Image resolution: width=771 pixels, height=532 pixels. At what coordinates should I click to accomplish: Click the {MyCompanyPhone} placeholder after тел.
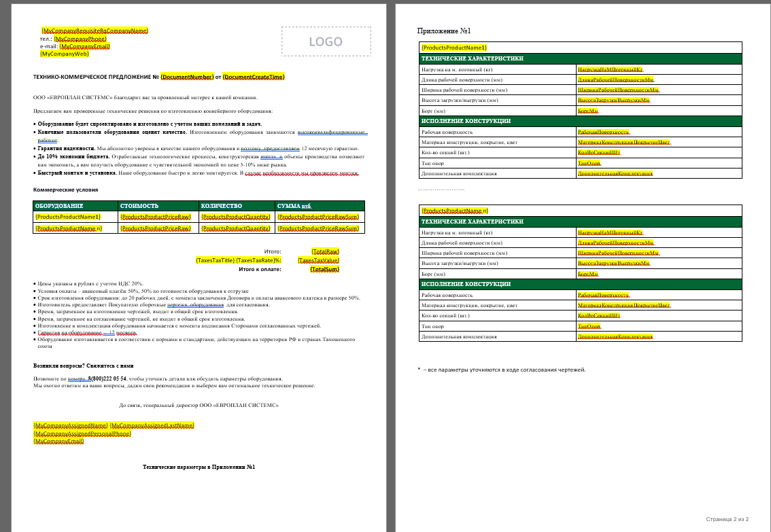pos(80,39)
